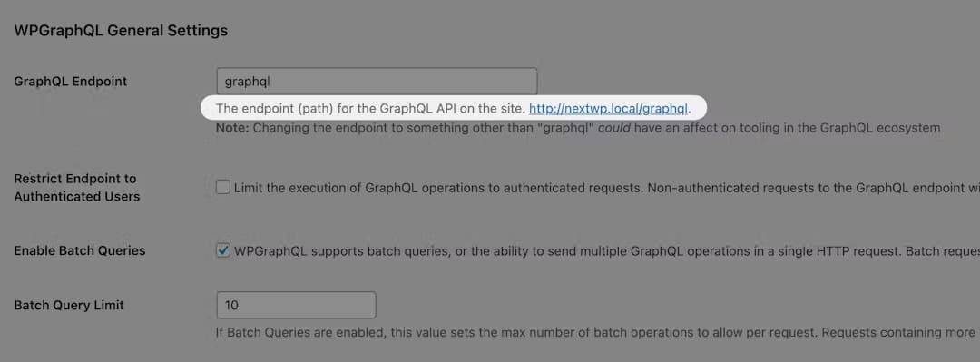Image resolution: width=980 pixels, height=362 pixels.
Task: Uncheck the Enable Batch Queries checkbox
Action: pyautogui.click(x=222, y=250)
